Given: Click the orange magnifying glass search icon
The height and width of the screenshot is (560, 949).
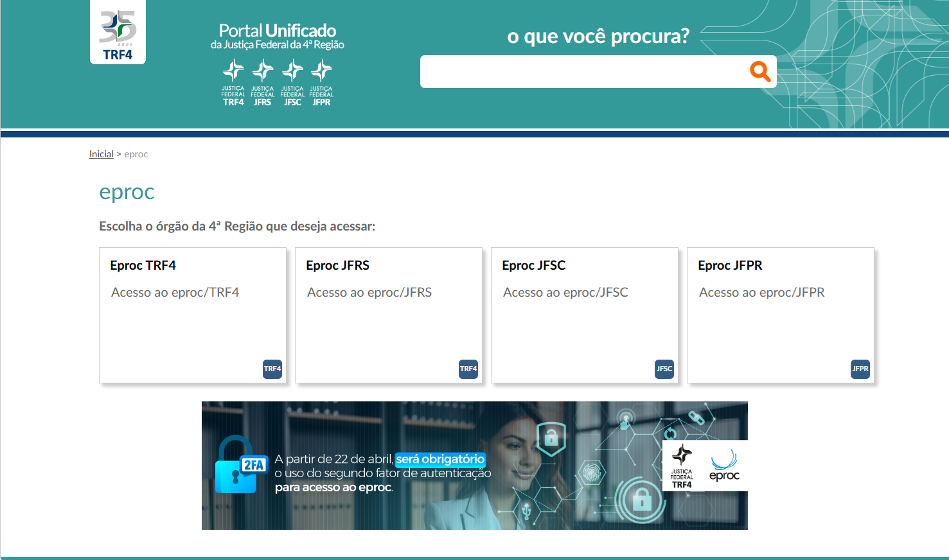Looking at the screenshot, I should (x=759, y=71).
